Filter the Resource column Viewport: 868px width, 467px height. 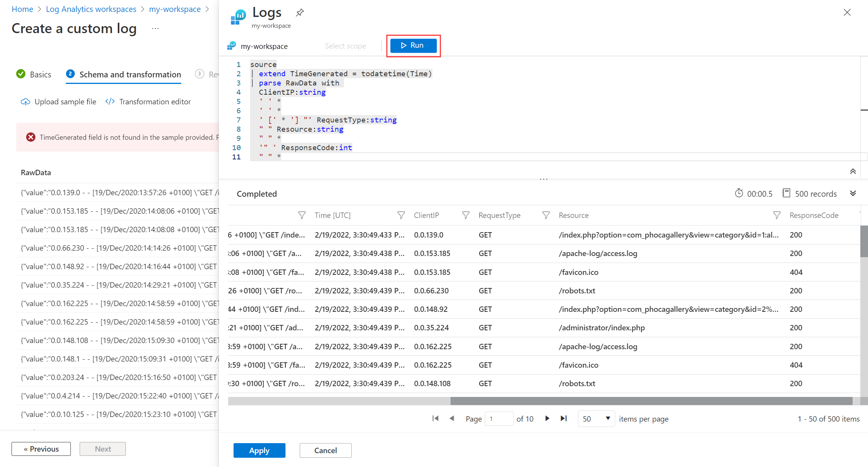[546, 215]
